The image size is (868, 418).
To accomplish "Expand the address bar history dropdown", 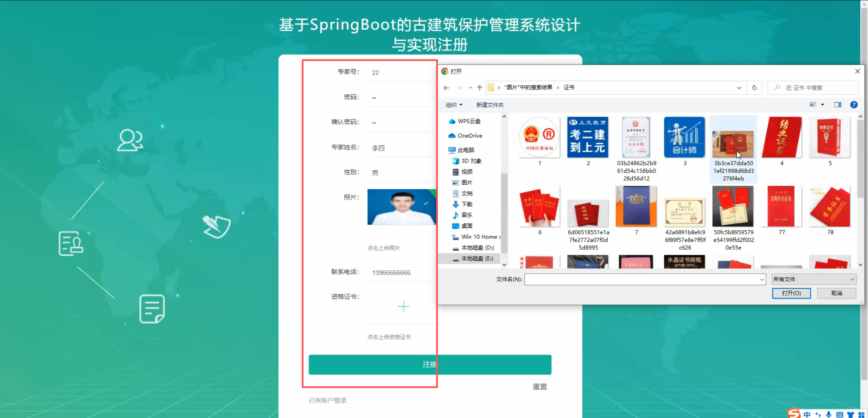I will 739,88.
